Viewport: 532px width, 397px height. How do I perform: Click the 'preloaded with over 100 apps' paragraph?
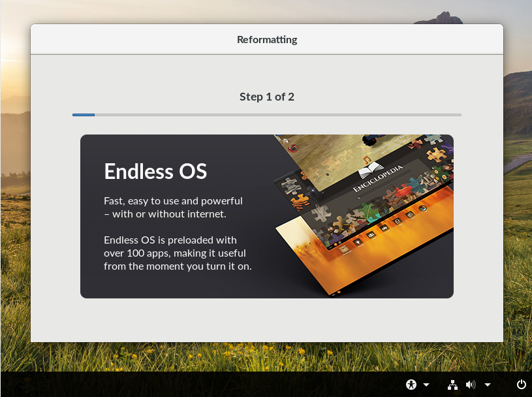click(x=178, y=253)
